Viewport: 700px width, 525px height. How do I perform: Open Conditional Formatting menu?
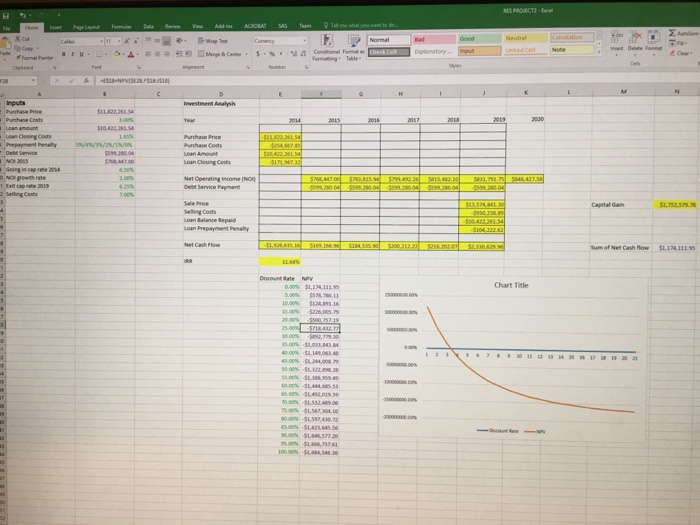pyautogui.click(x=327, y=48)
